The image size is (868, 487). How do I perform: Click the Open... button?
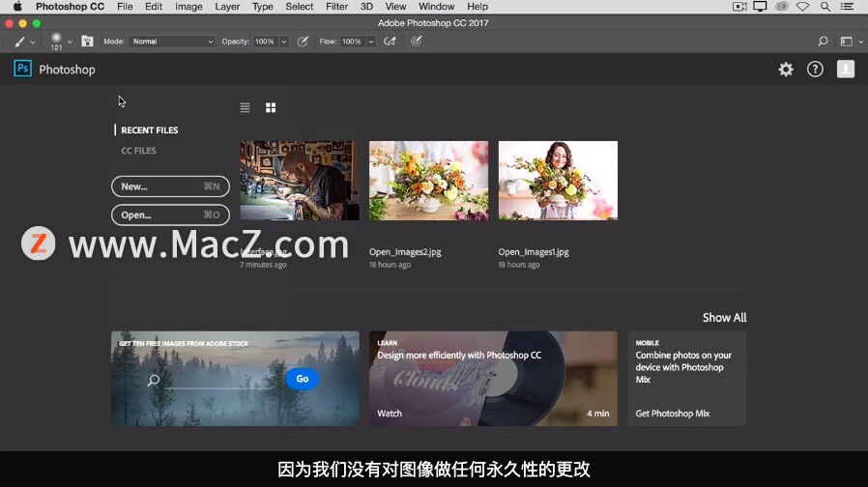pos(170,215)
